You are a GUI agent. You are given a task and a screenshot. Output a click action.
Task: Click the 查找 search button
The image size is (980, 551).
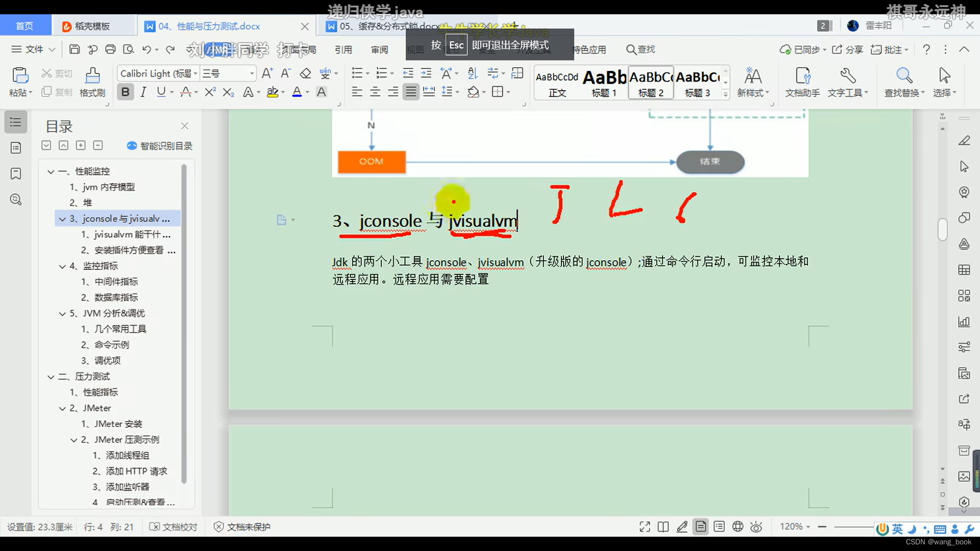[641, 49]
